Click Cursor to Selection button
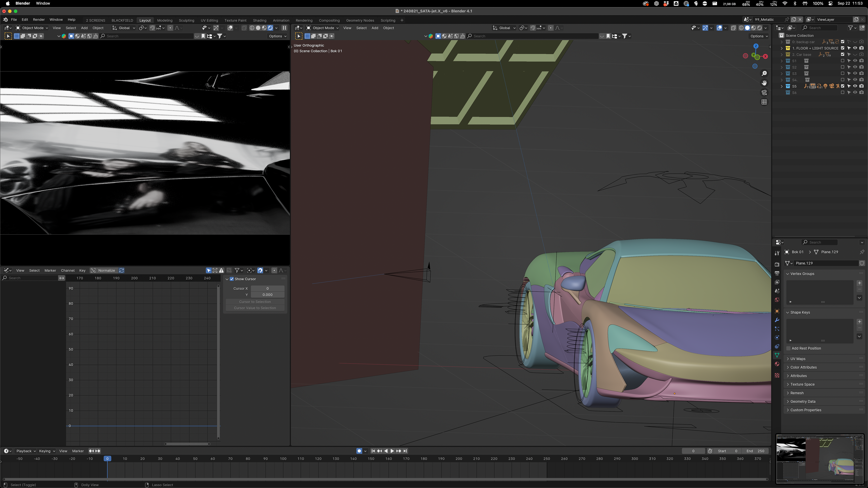The height and width of the screenshot is (488, 868). 255,302
